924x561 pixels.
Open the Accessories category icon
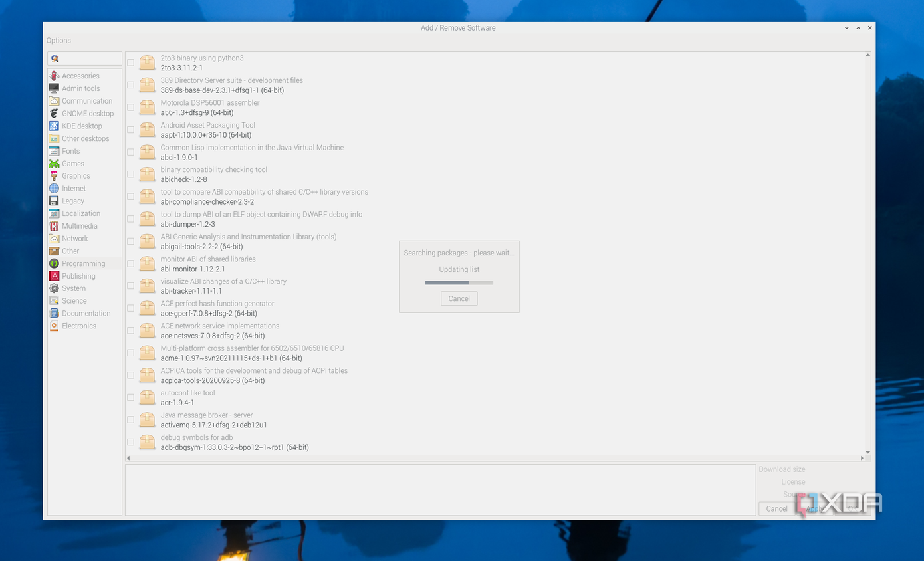pos(54,76)
